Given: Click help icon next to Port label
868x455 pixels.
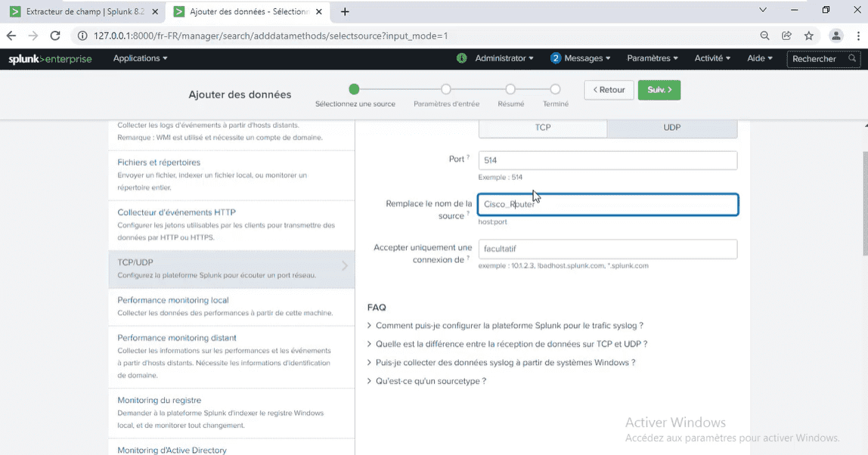Looking at the screenshot, I should click(468, 157).
